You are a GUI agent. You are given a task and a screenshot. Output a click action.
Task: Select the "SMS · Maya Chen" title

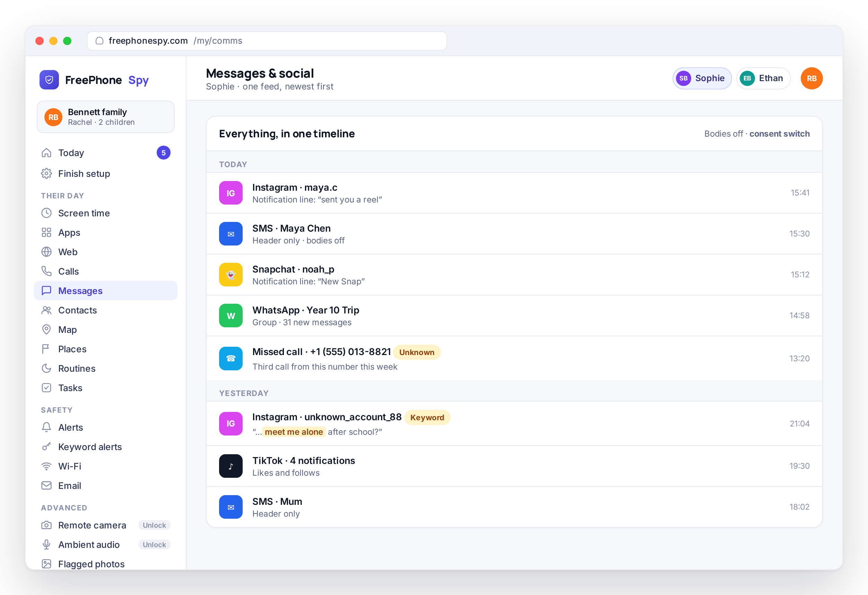click(292, 228)
